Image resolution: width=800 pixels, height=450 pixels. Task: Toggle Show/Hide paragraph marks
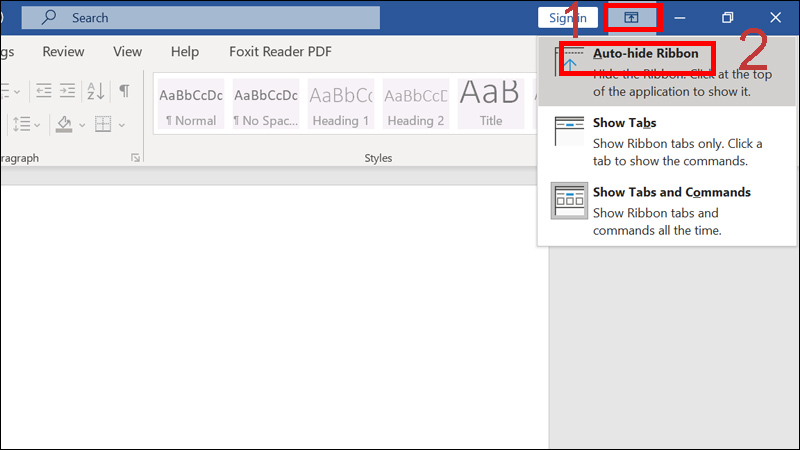(124, 91)
